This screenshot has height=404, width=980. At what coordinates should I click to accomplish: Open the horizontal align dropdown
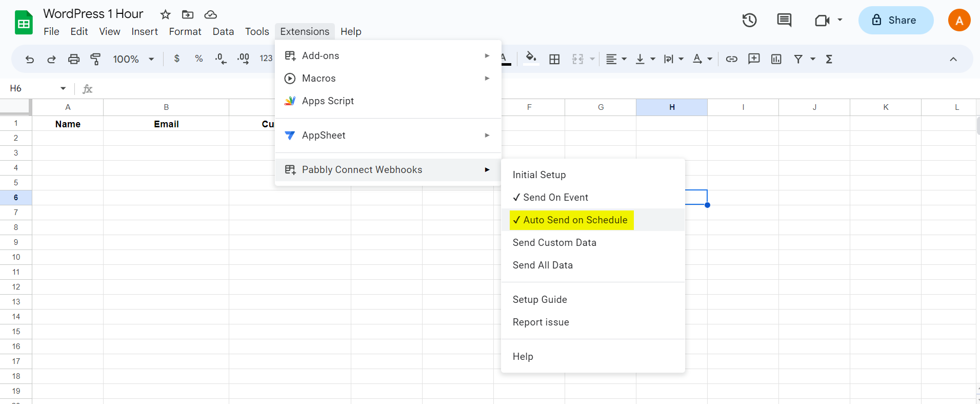click(616, 59)
